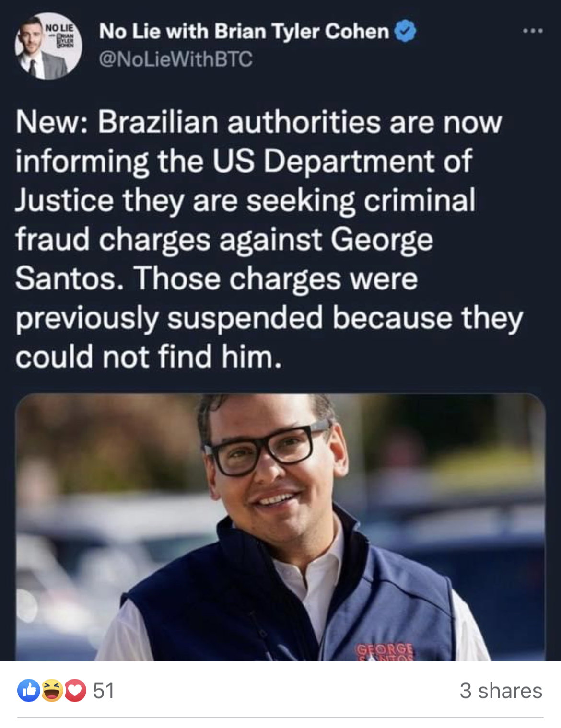The height and width of the screenshot is (728, 561).
Task: Click the red heart Love reaction icon
Action: click(75, 690)
